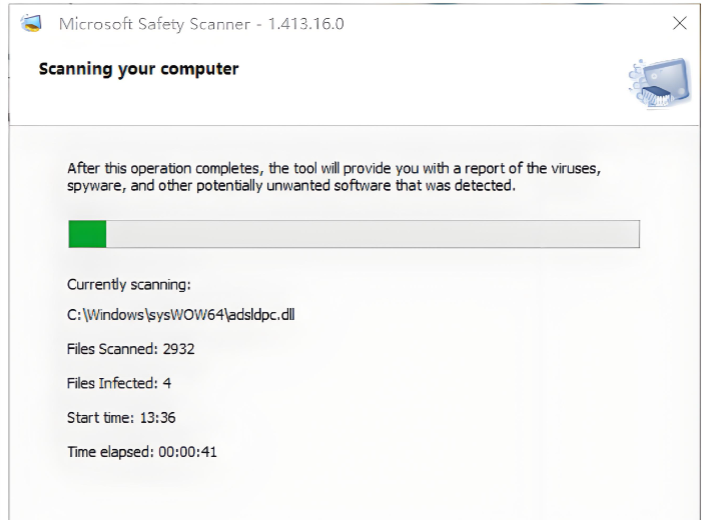Screen dimensions: 709x520
Task: Close the Safety Scanner window
Action: [x=680, y=23]
